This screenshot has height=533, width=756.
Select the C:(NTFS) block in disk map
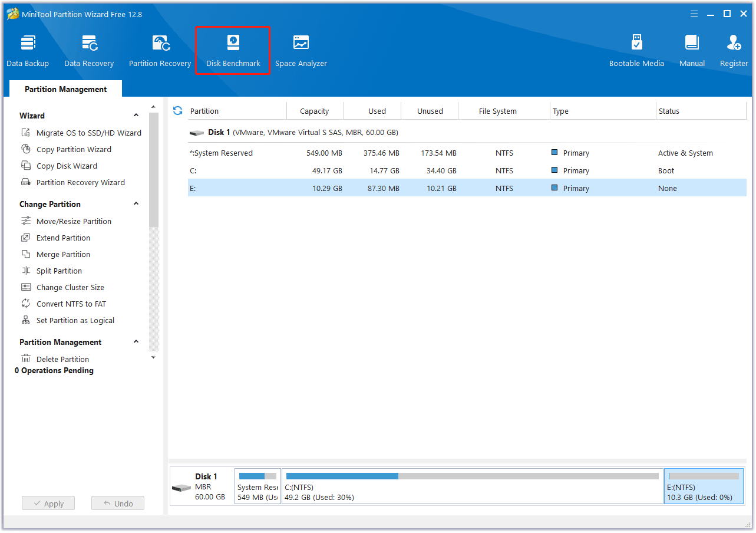[473, 486]
